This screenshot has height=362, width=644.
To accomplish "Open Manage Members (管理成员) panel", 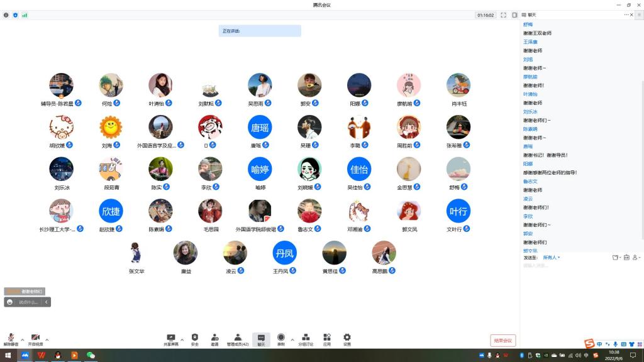I will 238,339.
